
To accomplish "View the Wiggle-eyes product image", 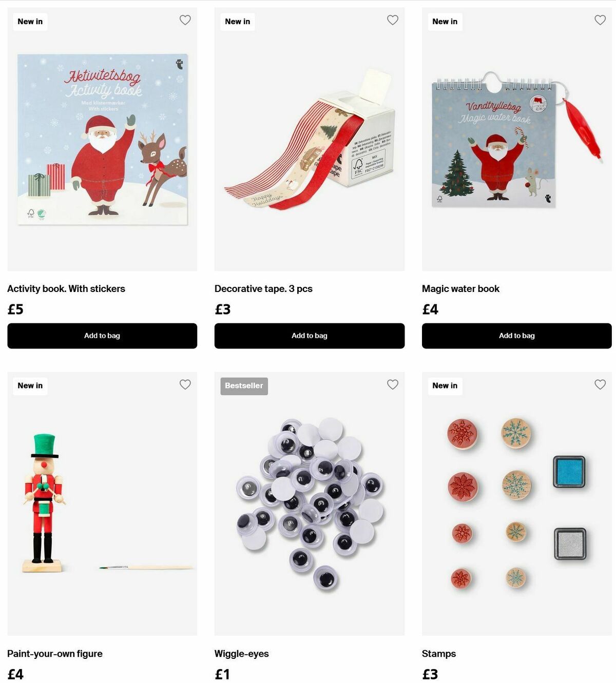I will 310,503.
